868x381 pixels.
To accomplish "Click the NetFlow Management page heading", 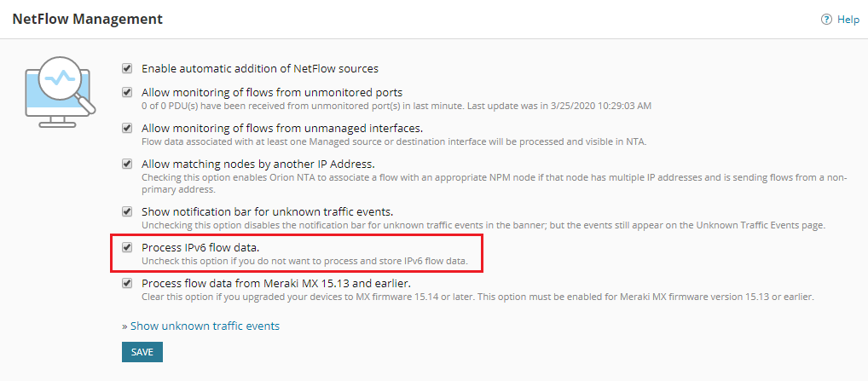I will coord(87,18).
